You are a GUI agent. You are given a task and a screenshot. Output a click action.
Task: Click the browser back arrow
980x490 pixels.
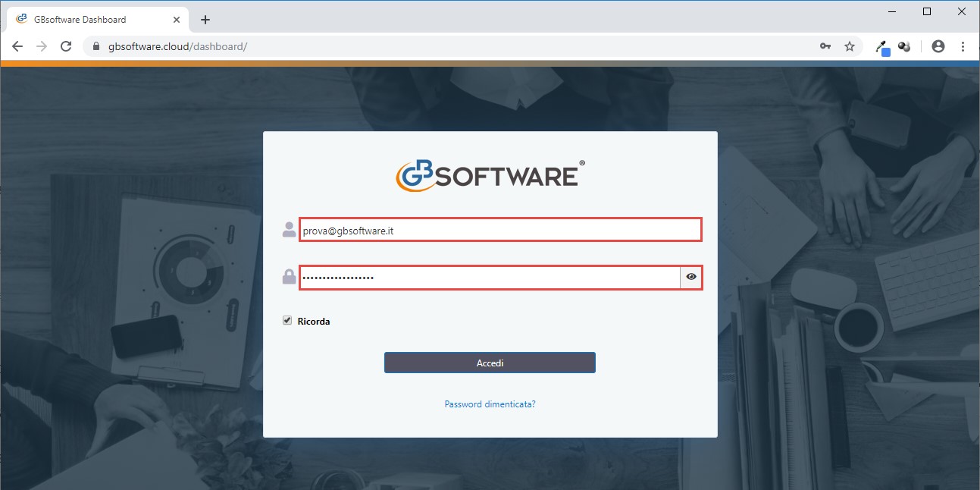pyautogui.click(x=17, y=46)
